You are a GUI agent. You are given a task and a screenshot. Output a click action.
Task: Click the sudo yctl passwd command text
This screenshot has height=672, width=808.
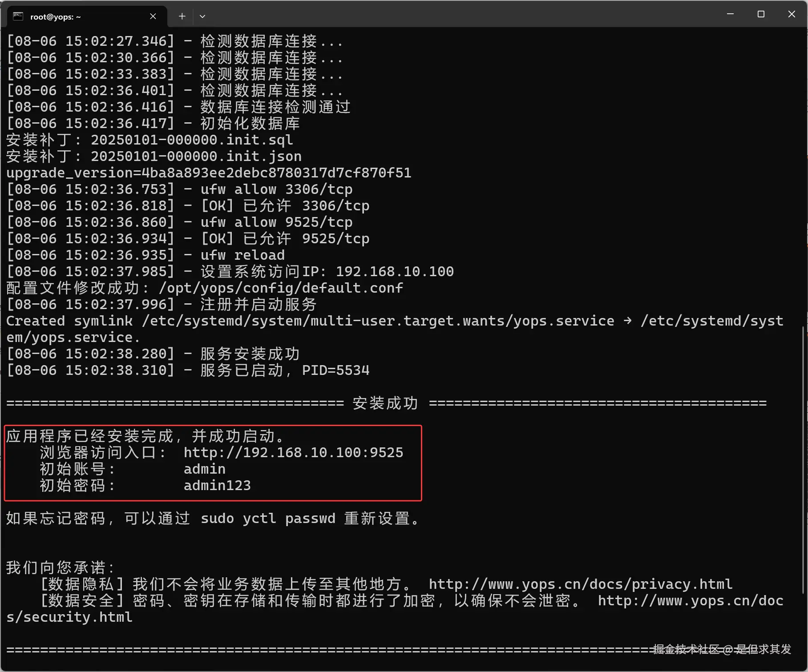pos(267,519)
